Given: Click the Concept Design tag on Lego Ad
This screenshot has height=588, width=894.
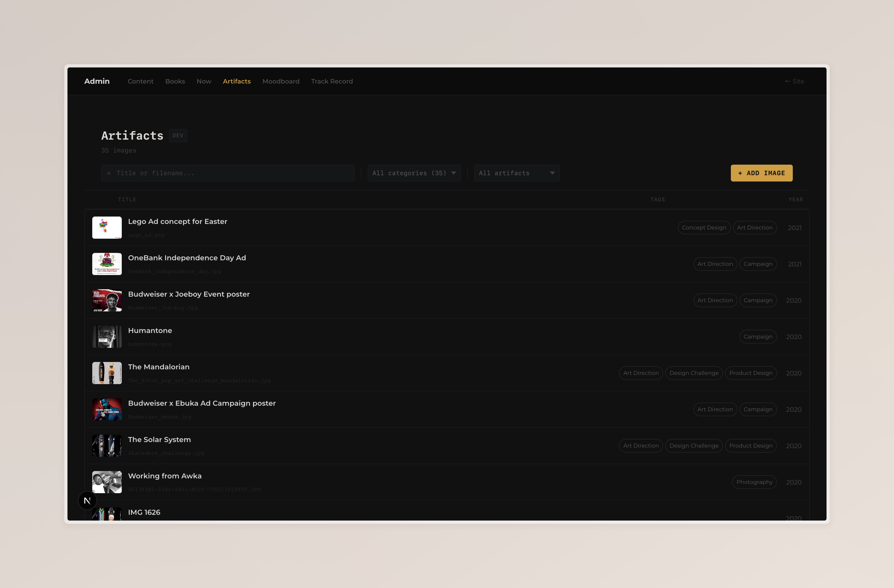Looking at the screenshot, I should (x=704, y=228).
